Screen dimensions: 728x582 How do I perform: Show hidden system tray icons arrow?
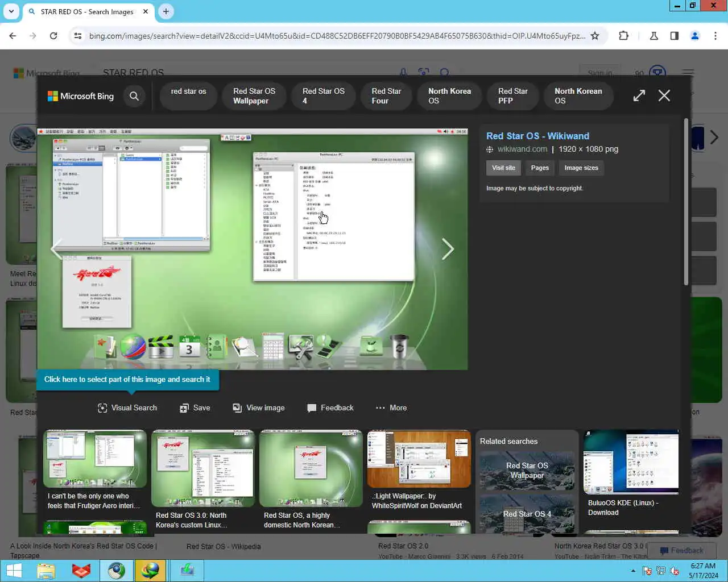(x=633, y=571)
